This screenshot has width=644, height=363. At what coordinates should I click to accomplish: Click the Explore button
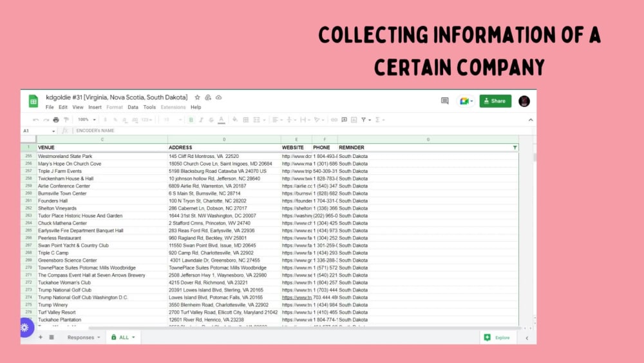click(x=497, y=337)
